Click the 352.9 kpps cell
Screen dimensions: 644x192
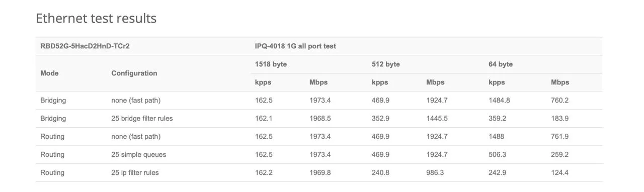point(380,119)
